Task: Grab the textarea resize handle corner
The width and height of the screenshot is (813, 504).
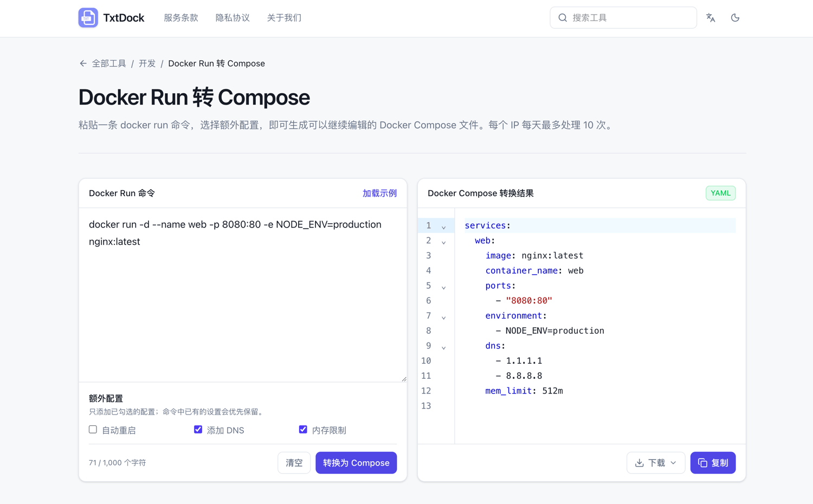Action: coord(404,379)
